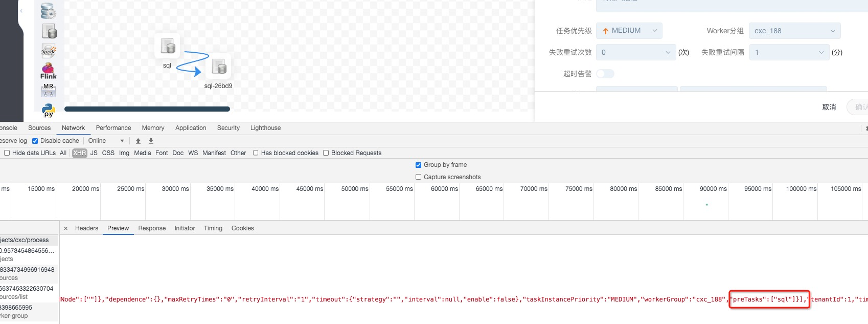
Task: Select the 'sql-26bd9' node on the canvas
Action: [x=219, y=67]
